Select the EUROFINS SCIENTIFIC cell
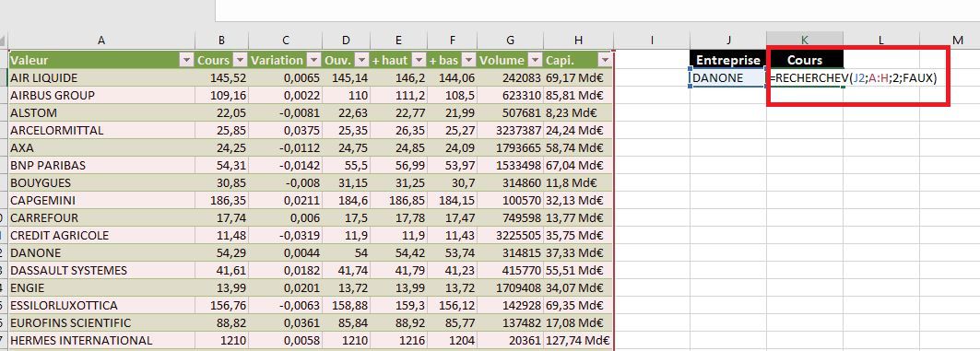The image size is (980, 351). (101, 322)
